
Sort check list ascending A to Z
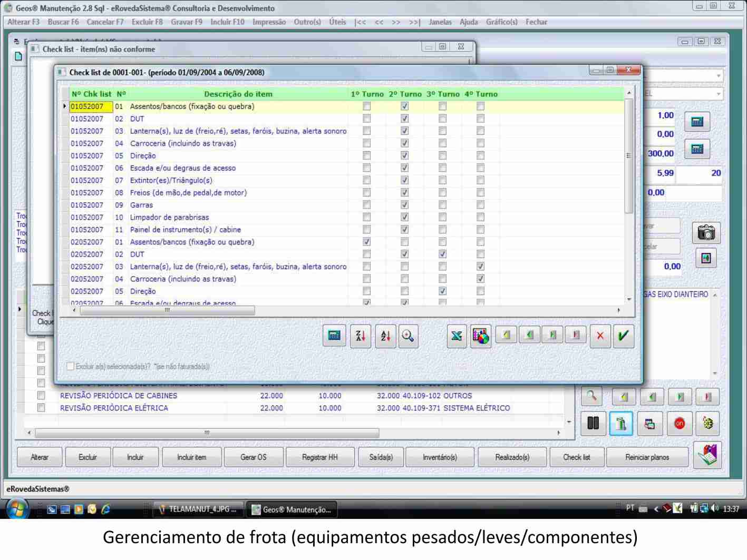click(x=385, y=336)
